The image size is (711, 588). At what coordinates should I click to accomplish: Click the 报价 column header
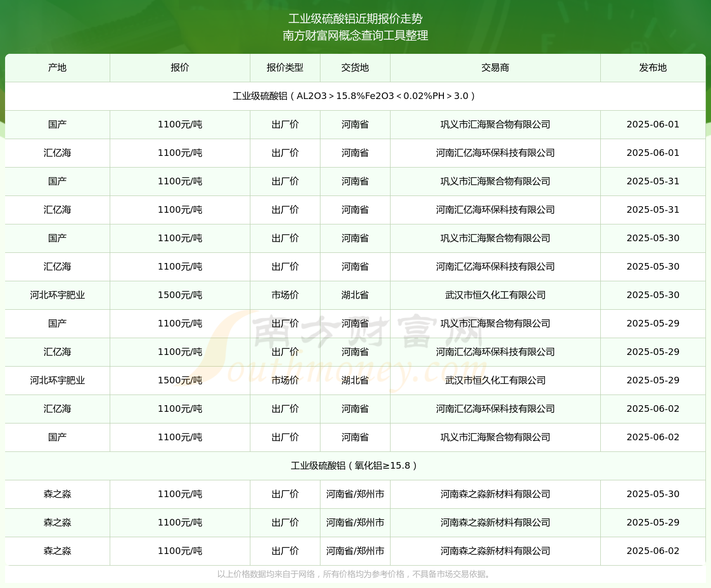pyautogui.click(x=180, y=68)
